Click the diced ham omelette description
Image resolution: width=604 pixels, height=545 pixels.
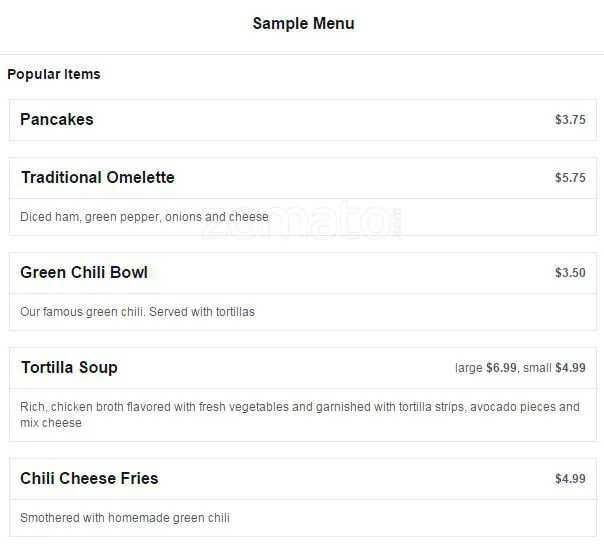[x=144, y=217]
